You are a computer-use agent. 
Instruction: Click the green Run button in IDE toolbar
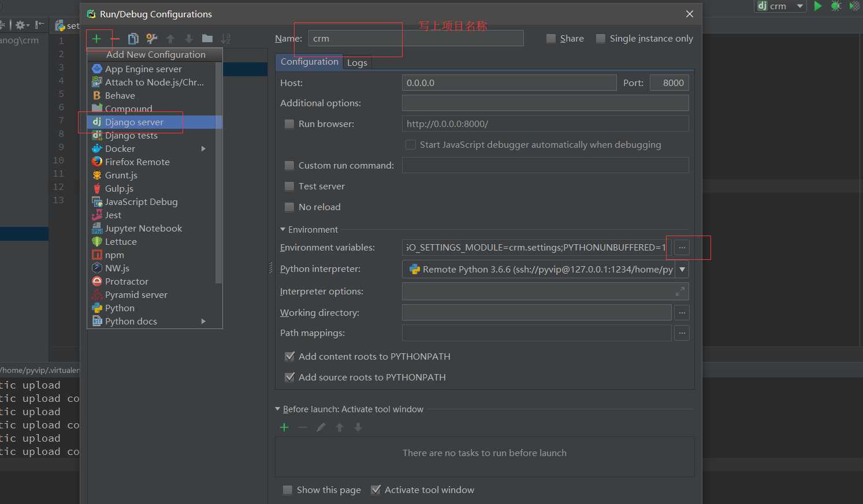[x=818, y=6]
